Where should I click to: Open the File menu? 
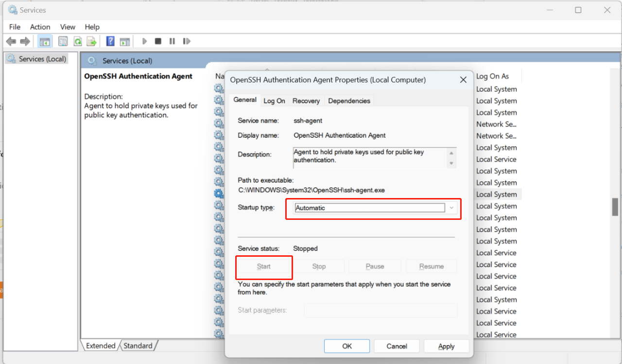coord(15,27)
